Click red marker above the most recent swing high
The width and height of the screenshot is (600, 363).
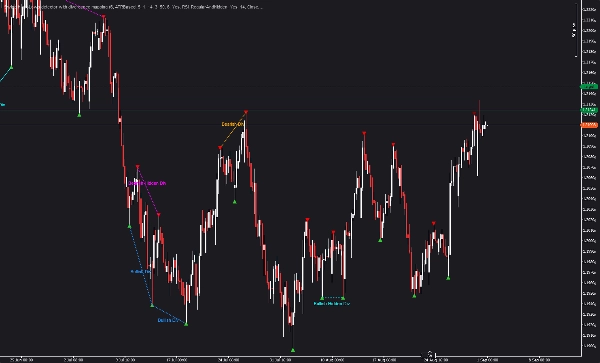(x=474, y=114)
